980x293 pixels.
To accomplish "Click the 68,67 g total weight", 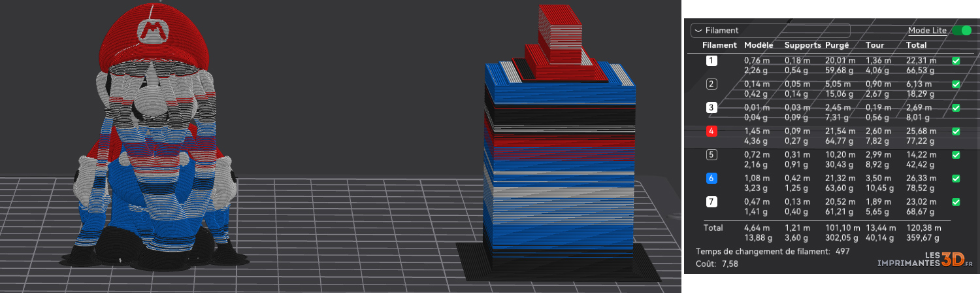I will point(921,211).
